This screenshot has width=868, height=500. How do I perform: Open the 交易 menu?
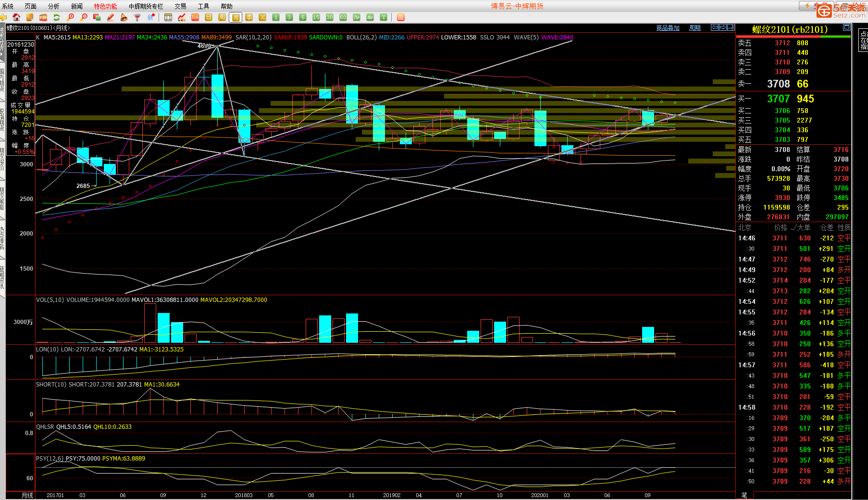[181, 6]
